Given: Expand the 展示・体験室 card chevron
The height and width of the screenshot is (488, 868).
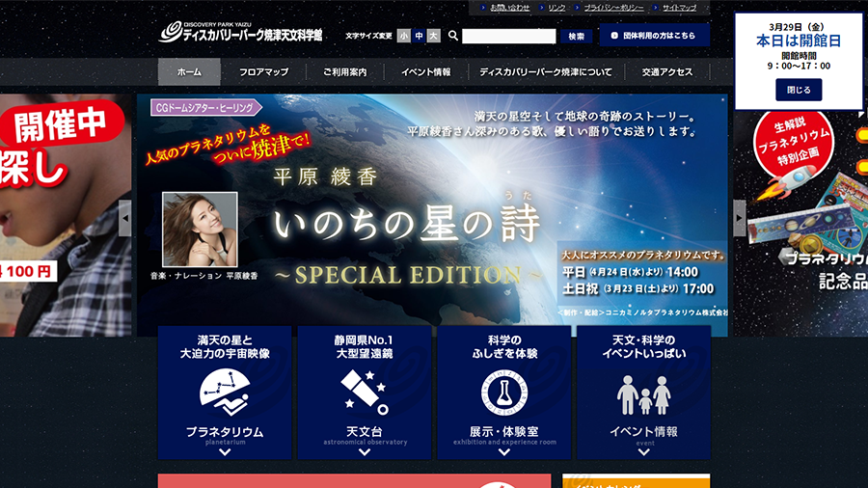Looking at the screenshot, I should pyautogui.click(x=503, y=452).
